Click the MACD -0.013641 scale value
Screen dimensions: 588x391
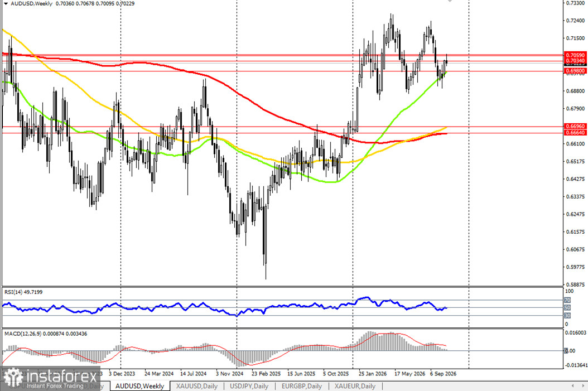(x=575, y=365)
